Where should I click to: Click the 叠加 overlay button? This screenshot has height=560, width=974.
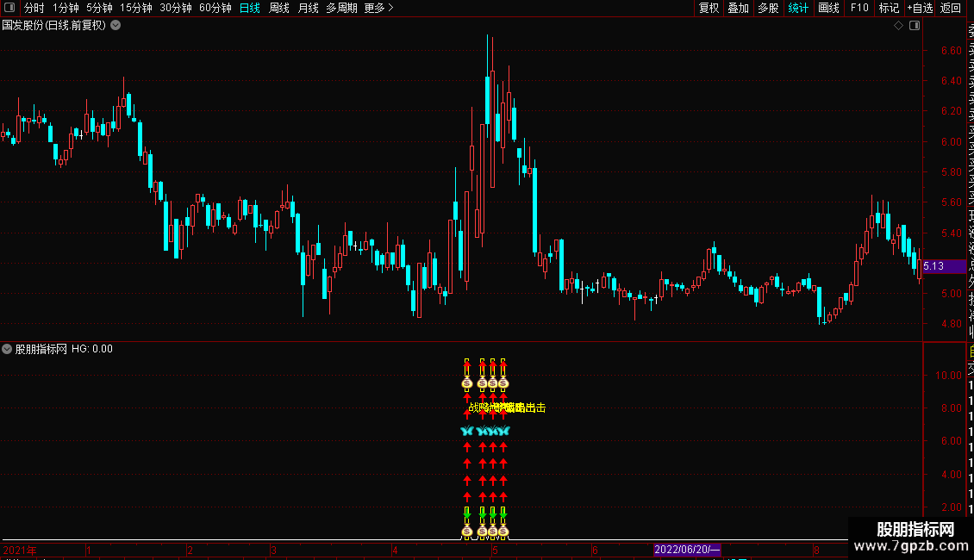point(739,8)
